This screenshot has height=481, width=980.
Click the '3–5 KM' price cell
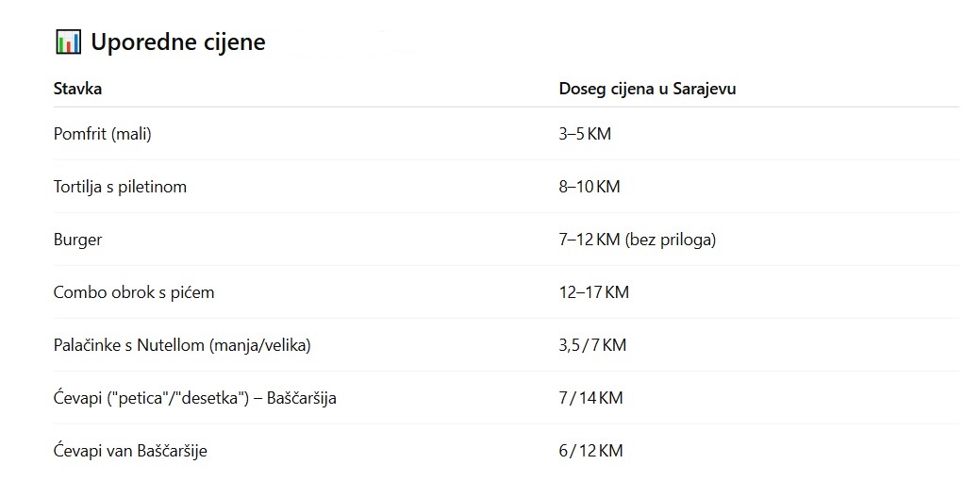point(585,134)
